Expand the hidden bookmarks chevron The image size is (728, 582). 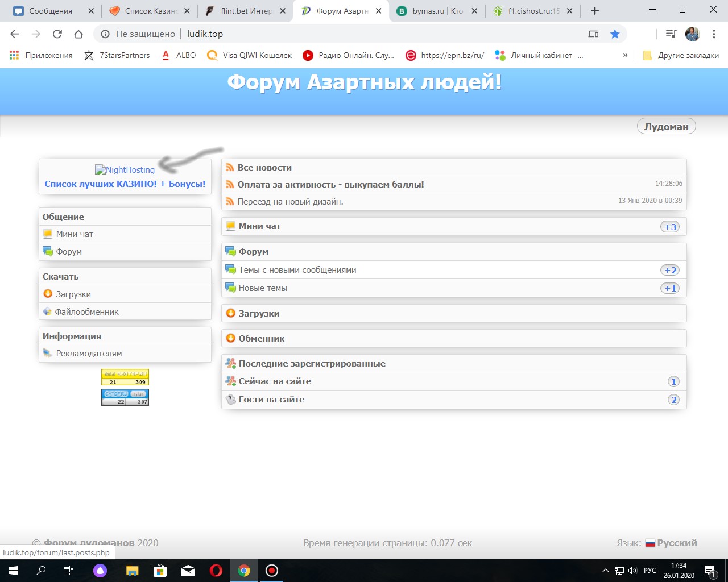[x=625, y=55]
